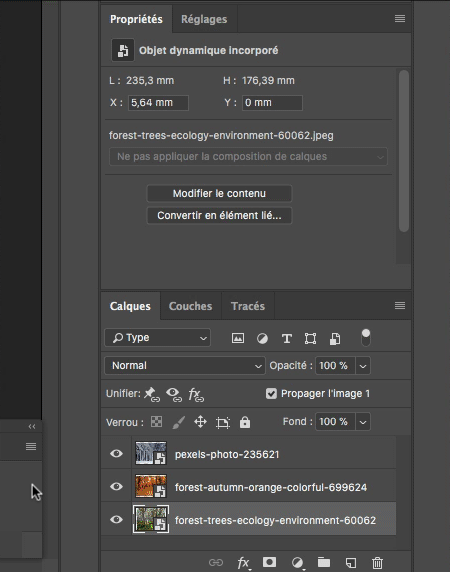The image size is (450, 572).
Task: Lock artboard nesting icon
Action: tap(222, 422)
